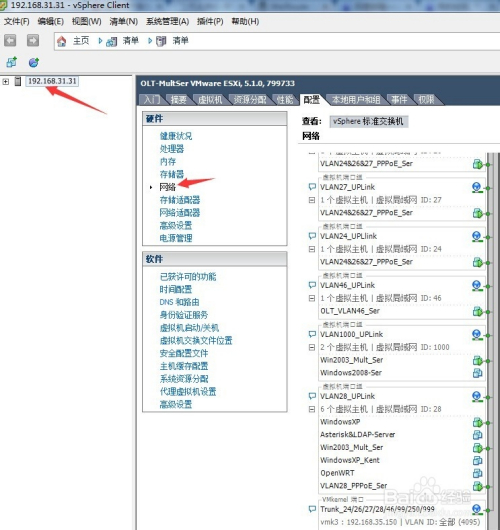Click VM icon on VLAN28_PPPoE_Ser row
Screen dimensions: 500x530
pos(477,486)
